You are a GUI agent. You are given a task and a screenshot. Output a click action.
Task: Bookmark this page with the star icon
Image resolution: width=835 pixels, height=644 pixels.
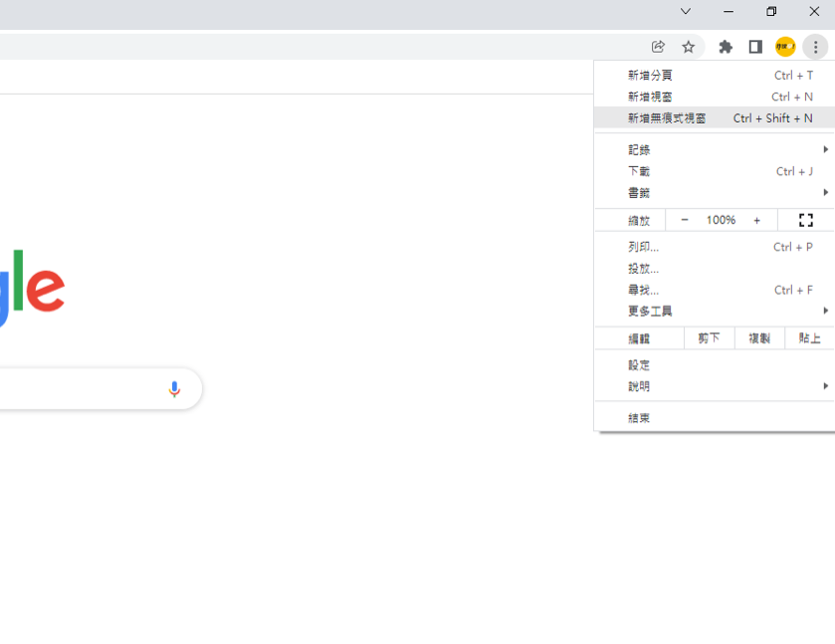688,47
